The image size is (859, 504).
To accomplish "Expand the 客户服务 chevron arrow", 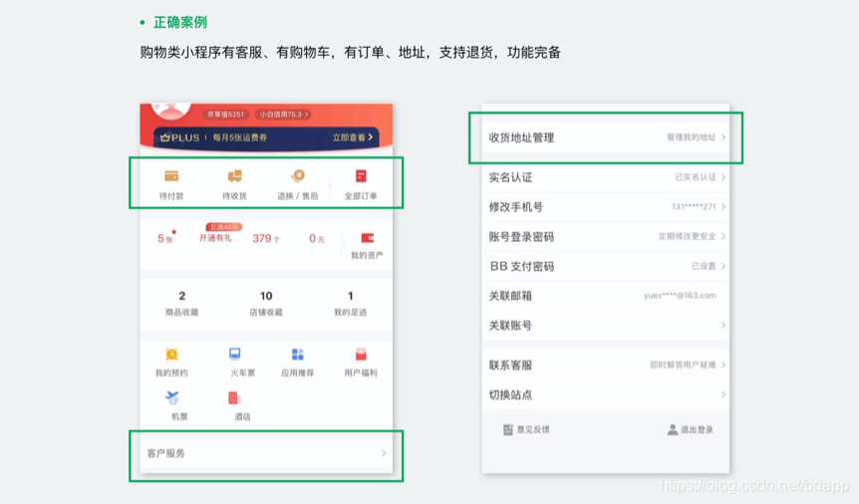I will (384, 453).
